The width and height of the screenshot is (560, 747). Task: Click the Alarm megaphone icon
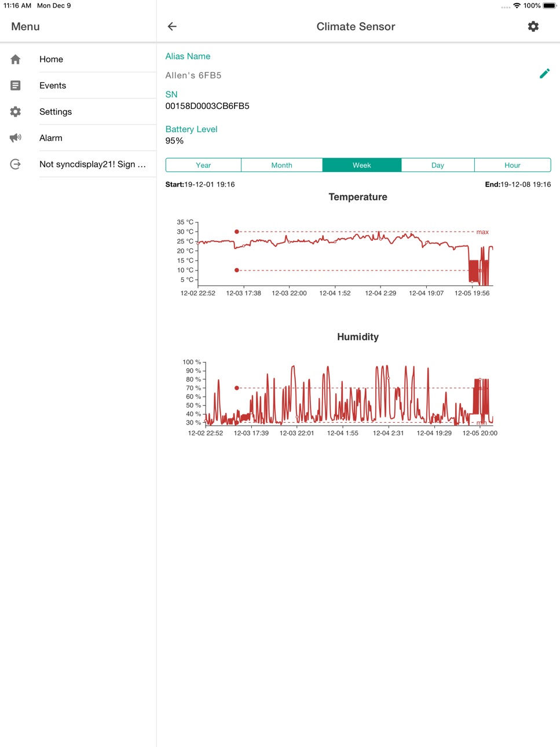point(16,138)
